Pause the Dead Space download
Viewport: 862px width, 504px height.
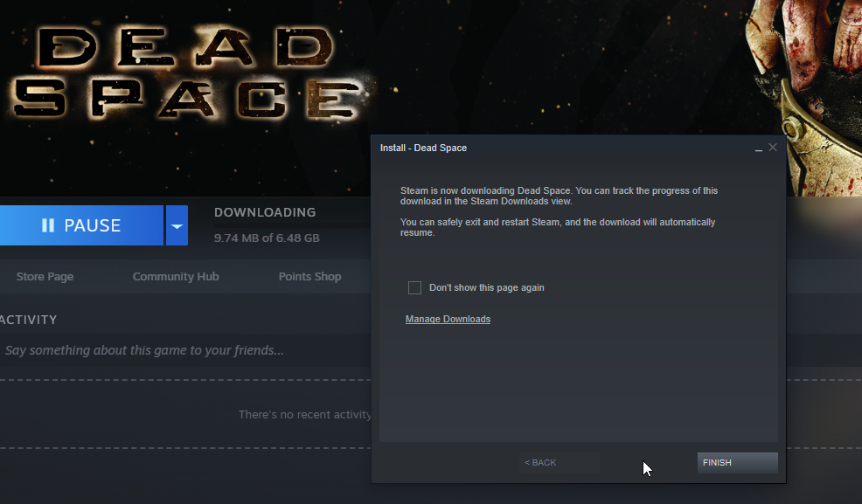81,225
